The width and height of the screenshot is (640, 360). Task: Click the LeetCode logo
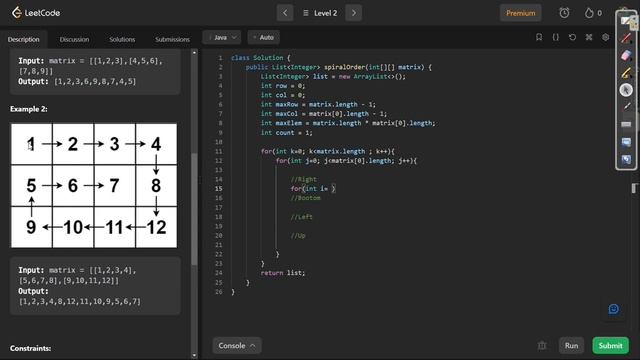click(x=36, y=13)
